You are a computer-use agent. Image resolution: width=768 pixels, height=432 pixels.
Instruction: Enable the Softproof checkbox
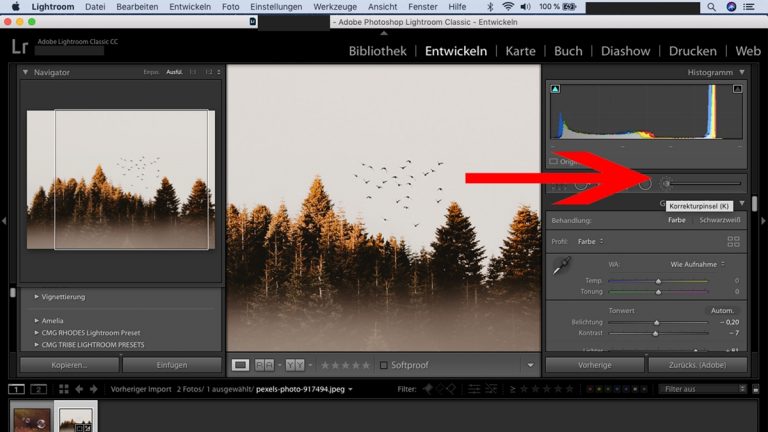(384, 366)
